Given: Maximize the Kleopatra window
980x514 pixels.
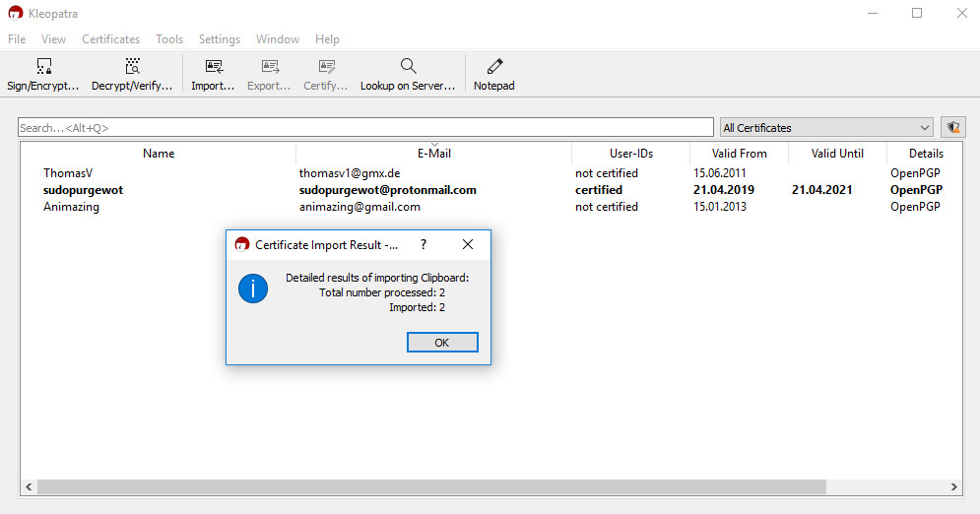Looking at the screenshot, I should coord(917,13).
